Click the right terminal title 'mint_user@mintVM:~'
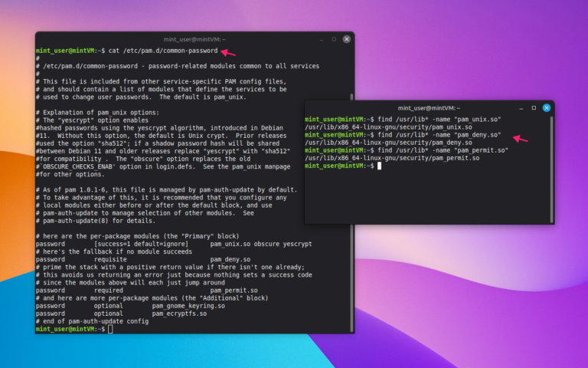Viewport: 588px width, 368px height. [429, 108]
